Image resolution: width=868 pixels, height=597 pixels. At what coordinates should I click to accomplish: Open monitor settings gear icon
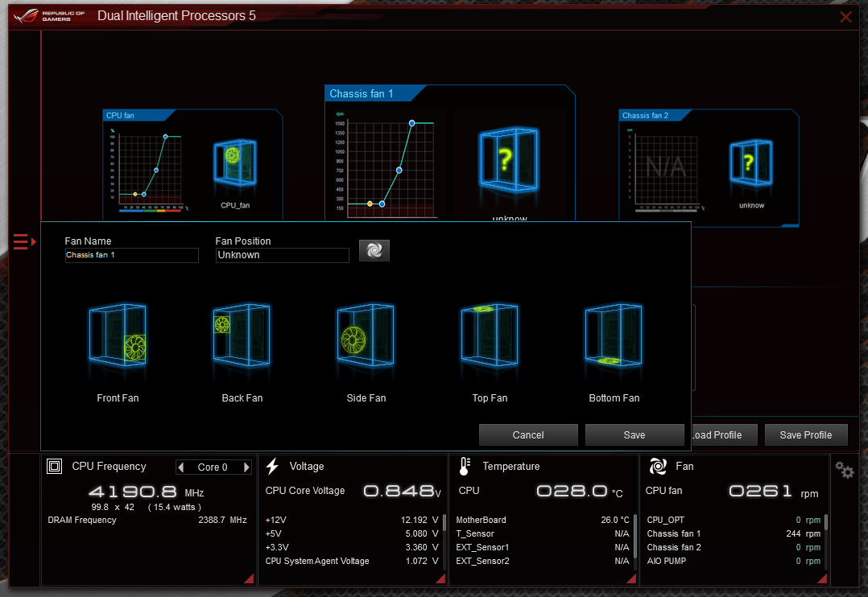pyautogui.click(x=844, y=470)
